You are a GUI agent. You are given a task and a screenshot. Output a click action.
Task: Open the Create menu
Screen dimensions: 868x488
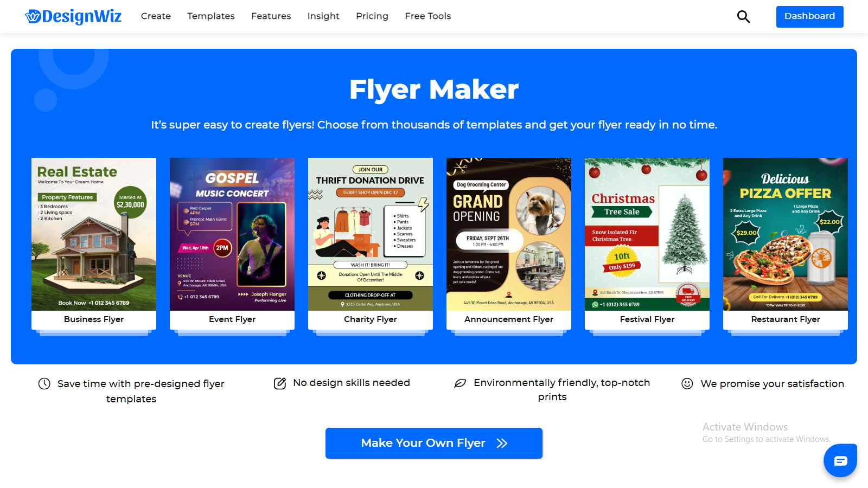156,16
